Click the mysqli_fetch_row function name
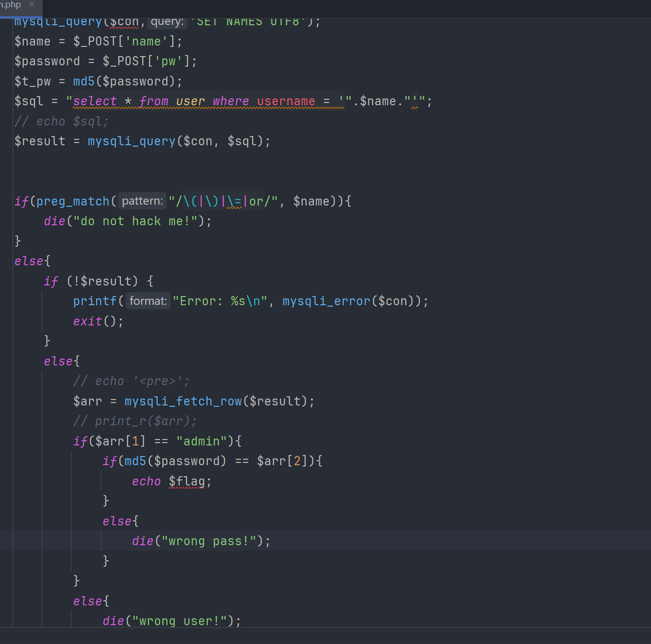 click(183, 401)
